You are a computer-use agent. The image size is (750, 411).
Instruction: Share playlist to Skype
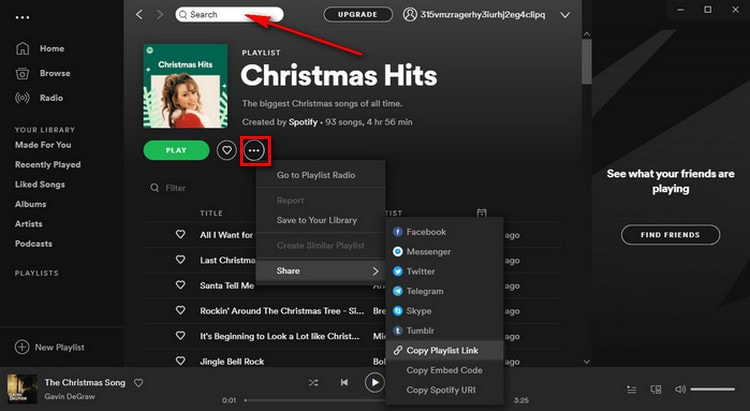pyautogui.click(x=444, y=311)
